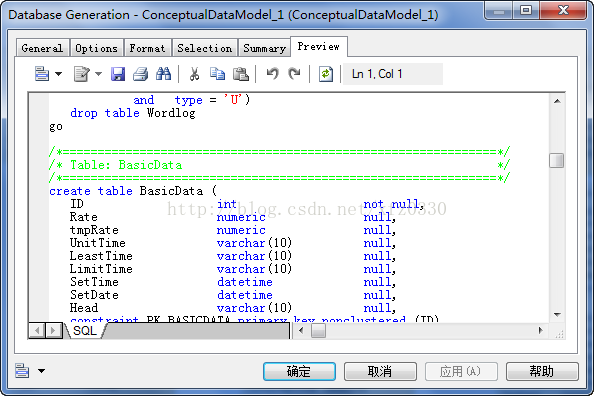Minimize the Database Generation window
The width and height of the screenshot is (594, 396).
coord(499,10)
